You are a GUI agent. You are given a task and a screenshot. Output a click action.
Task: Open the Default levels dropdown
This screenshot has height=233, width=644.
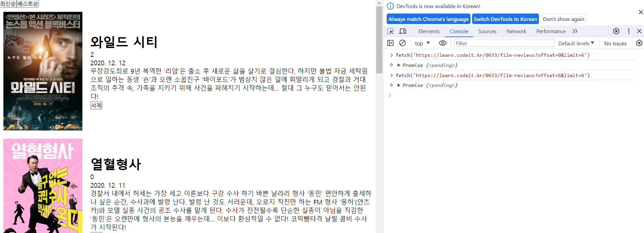pyautogui.click(x=576, y=43)
